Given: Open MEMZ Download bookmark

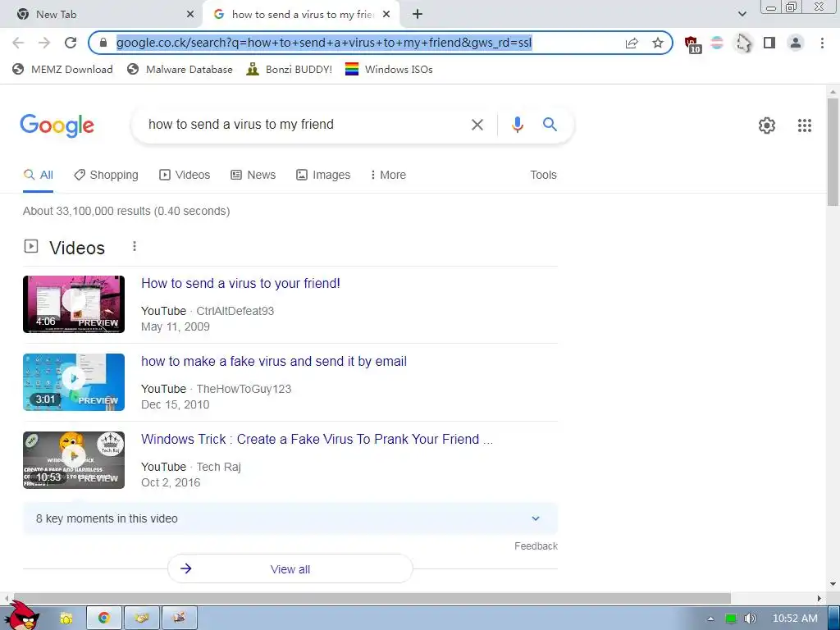Looking at the screenshot, I should (x=62, y=69).
